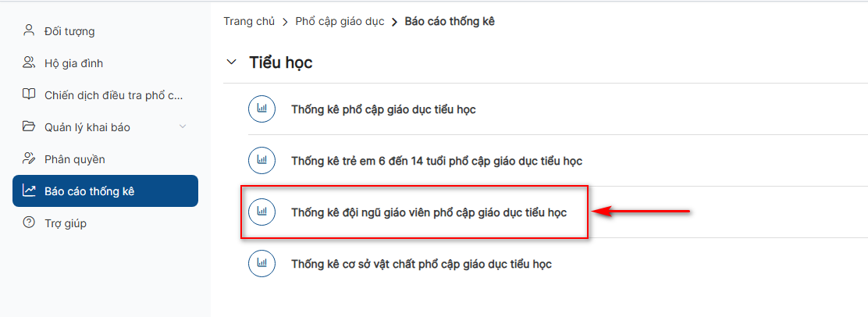Click chart icon of Thống kê cơ sở vật chất

point(261,264)
